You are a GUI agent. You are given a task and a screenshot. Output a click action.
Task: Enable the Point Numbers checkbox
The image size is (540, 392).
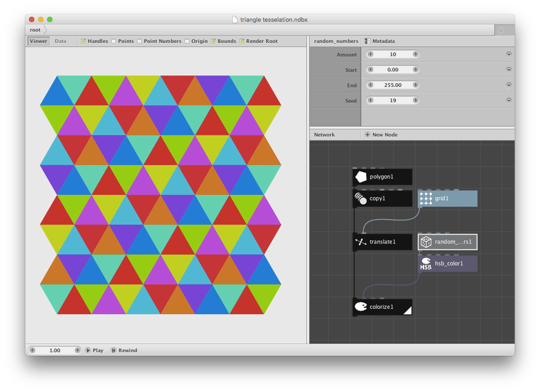click(x=139, y=41)
